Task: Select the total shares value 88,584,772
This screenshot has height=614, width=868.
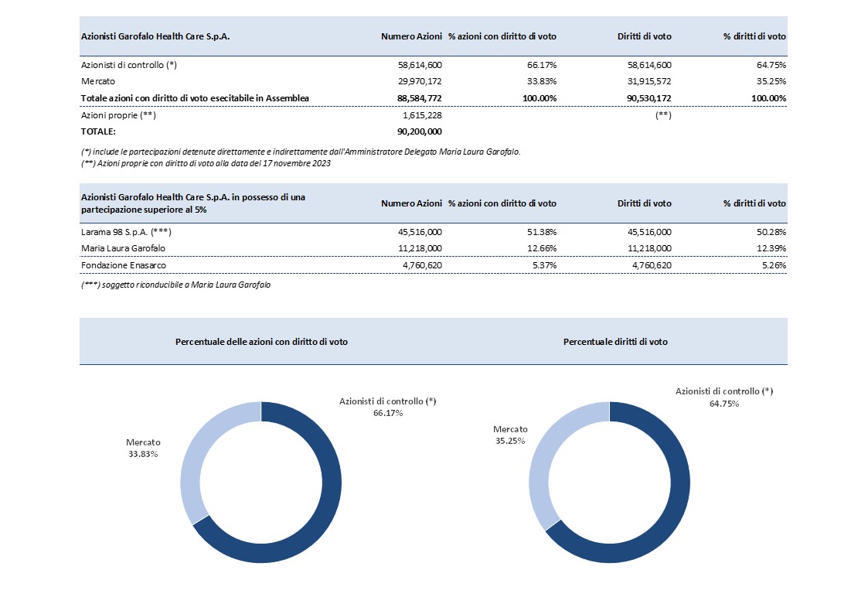Action: (x=414, y=98)
